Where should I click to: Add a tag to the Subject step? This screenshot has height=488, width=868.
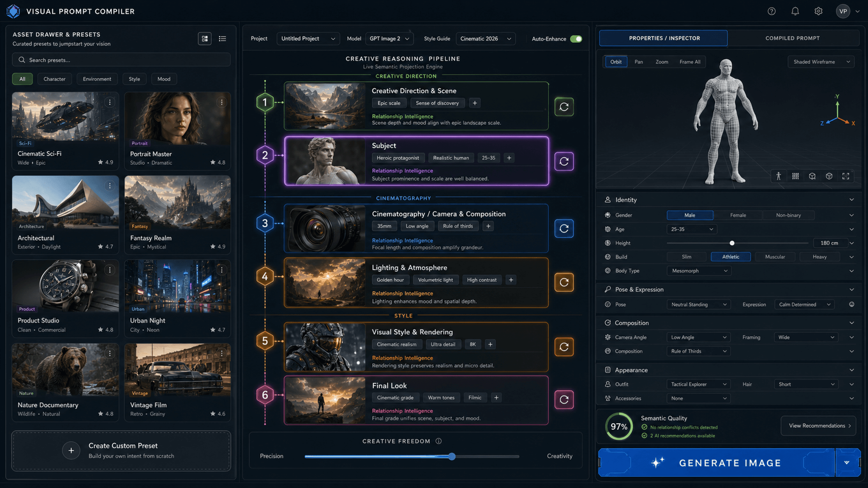click(x=509, y=158)
